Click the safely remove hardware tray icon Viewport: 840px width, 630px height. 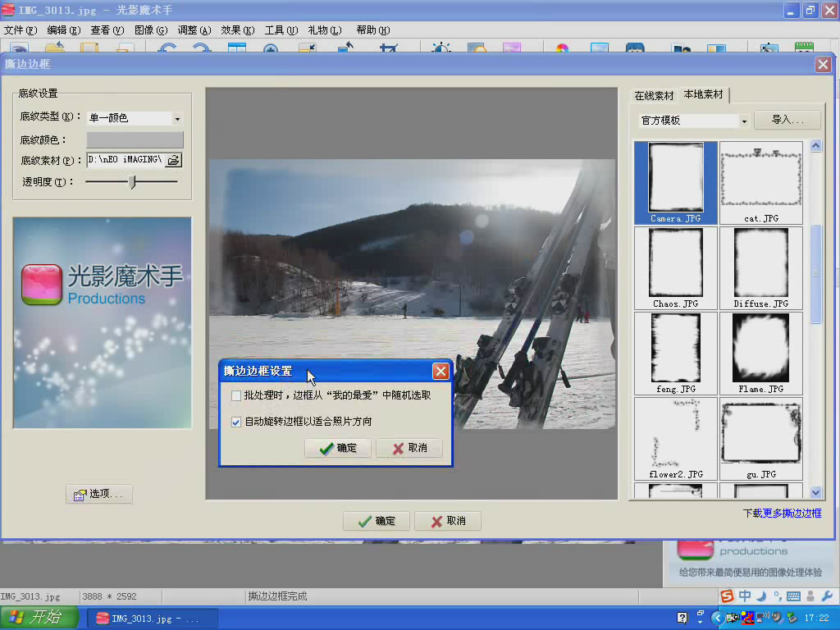tap(792, 618)
